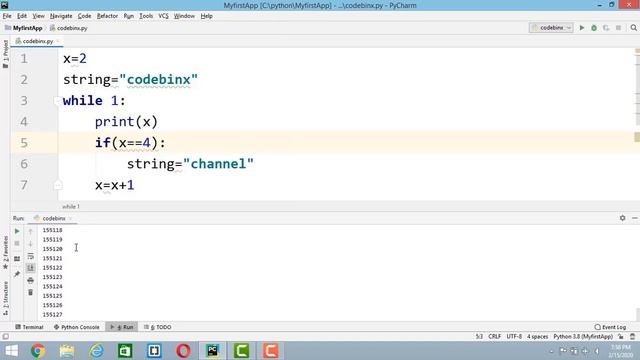The width and height of the screenshot is (640, 360).
Task: Open the Windows Start button
Action: tap(11, 351)
